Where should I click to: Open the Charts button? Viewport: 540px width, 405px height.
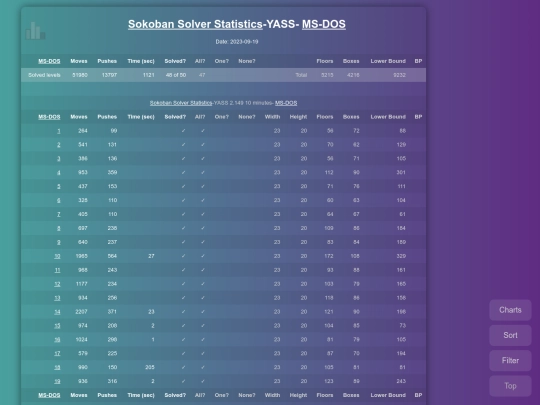coord(510,310)
